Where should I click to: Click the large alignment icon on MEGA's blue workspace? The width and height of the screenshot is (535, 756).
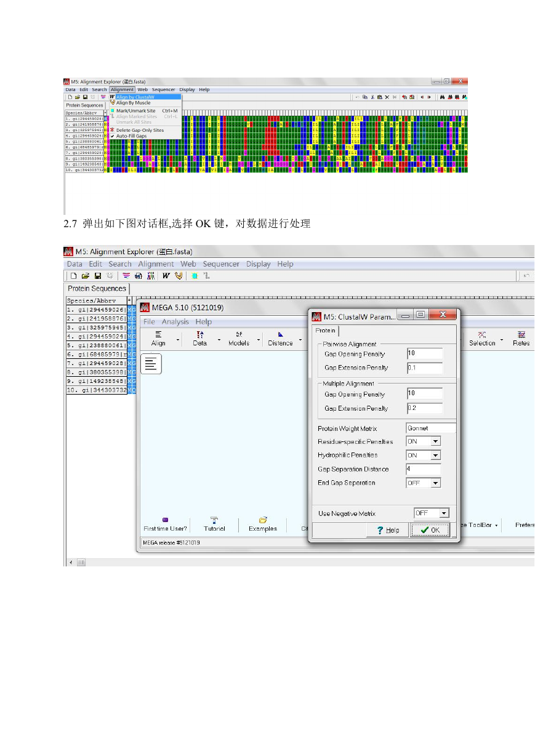click(151, 364)
